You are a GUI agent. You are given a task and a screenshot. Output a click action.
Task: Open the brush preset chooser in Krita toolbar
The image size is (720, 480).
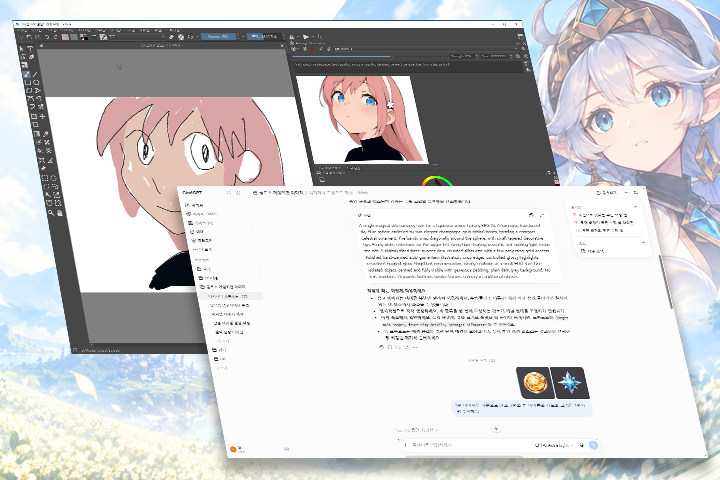point(104,37)
